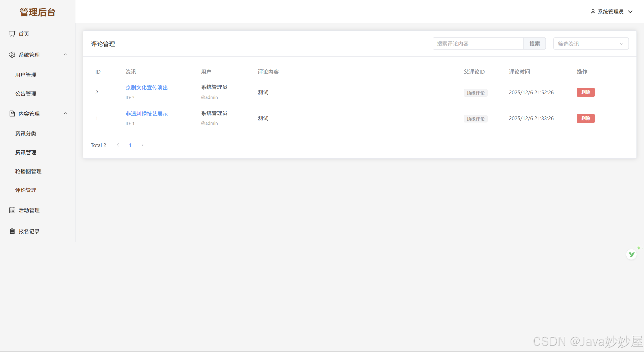
Task: Click the next page arrow in pagination
Action: (x=142, y=145)
